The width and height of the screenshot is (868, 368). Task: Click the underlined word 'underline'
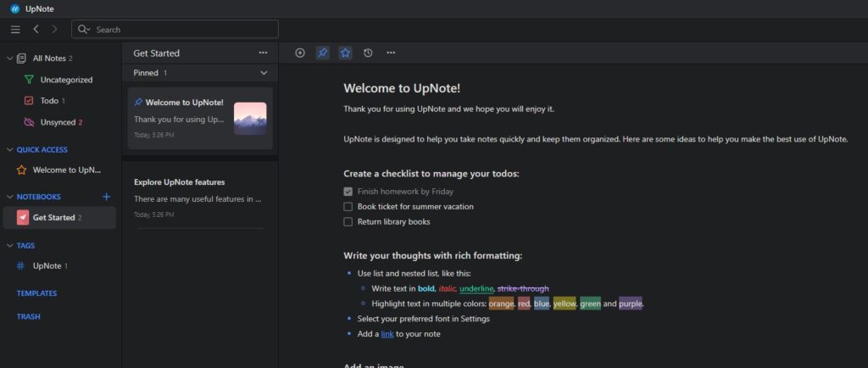tap(476, 288)
